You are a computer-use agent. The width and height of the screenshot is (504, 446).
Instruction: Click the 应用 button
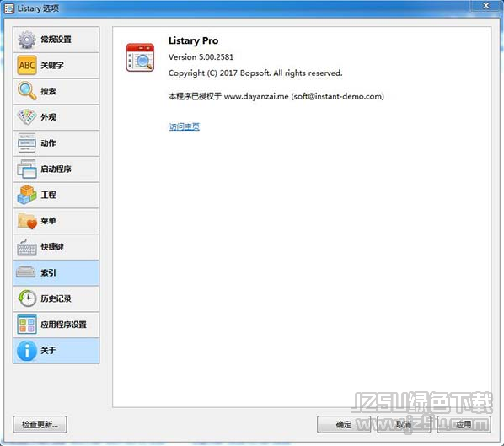(x=464, y=424)
